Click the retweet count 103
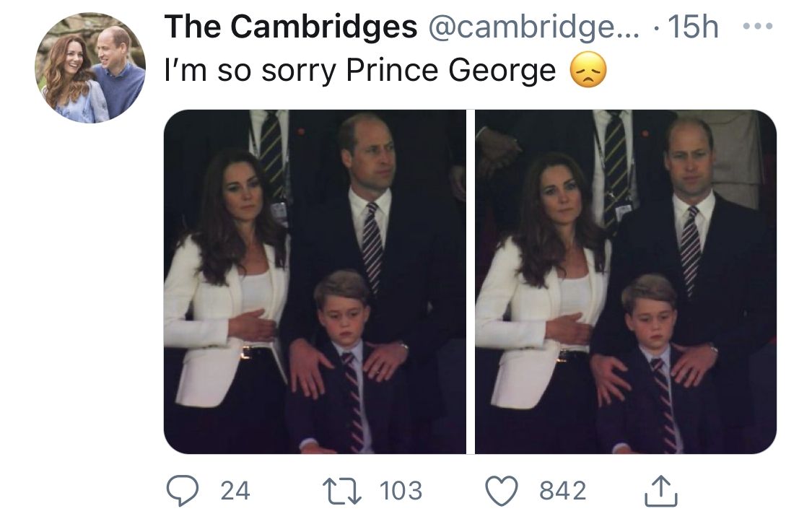 [401, 491]
